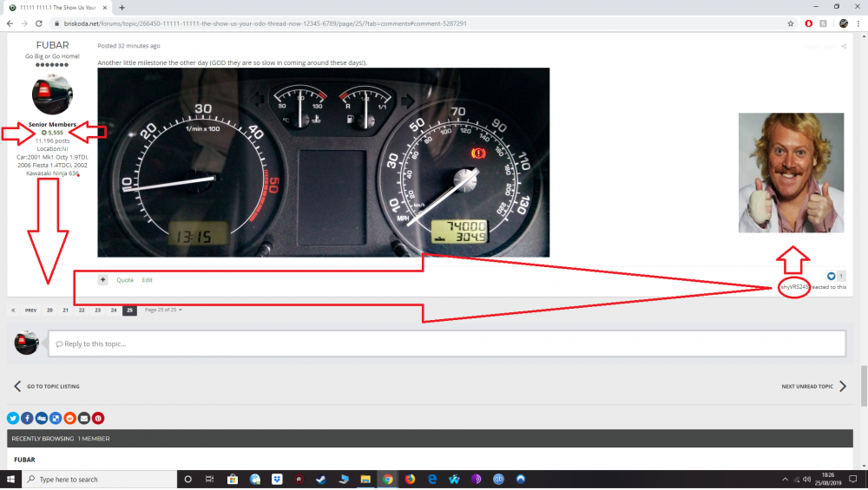The width and height of the screenshot is (868, 490).
Task: Open Steam from taskbar
Action: click(321, 480)
